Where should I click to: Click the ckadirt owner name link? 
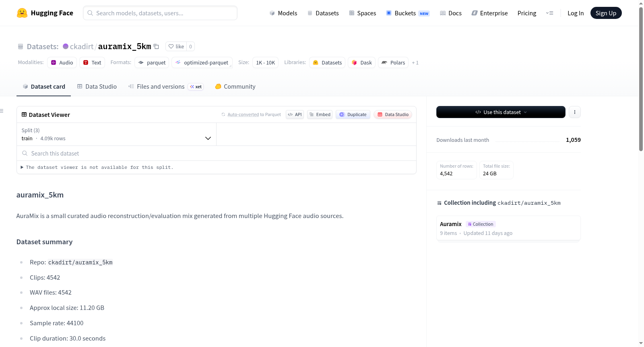82,46
